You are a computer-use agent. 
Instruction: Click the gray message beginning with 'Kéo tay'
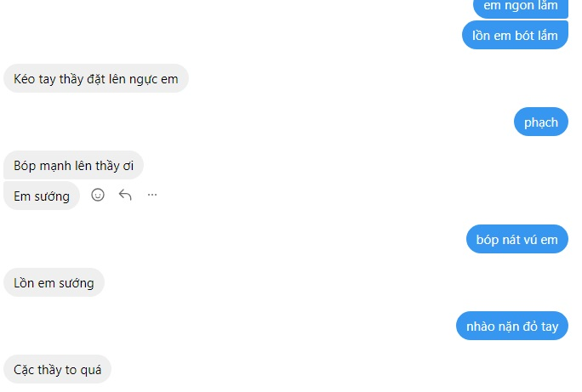pyautogui.click(x=96, y=78)
